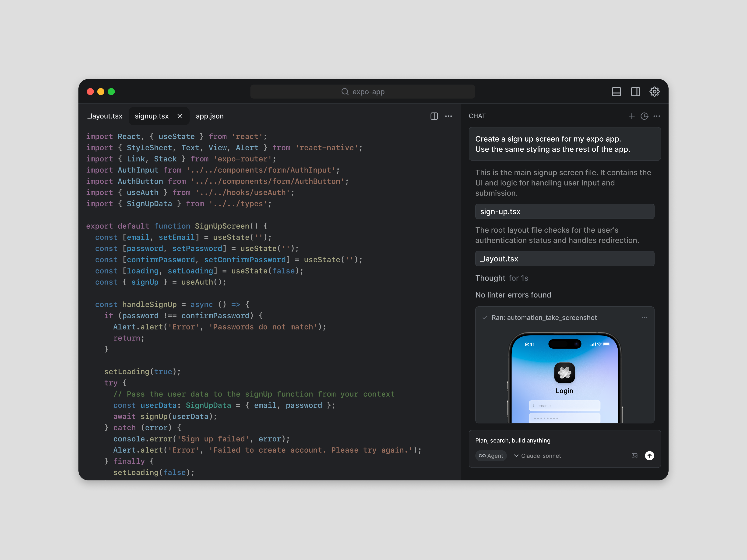The image size is (747, 560).
Task: Toggle Agent mode in the chat input
Action: pos(491,456)
